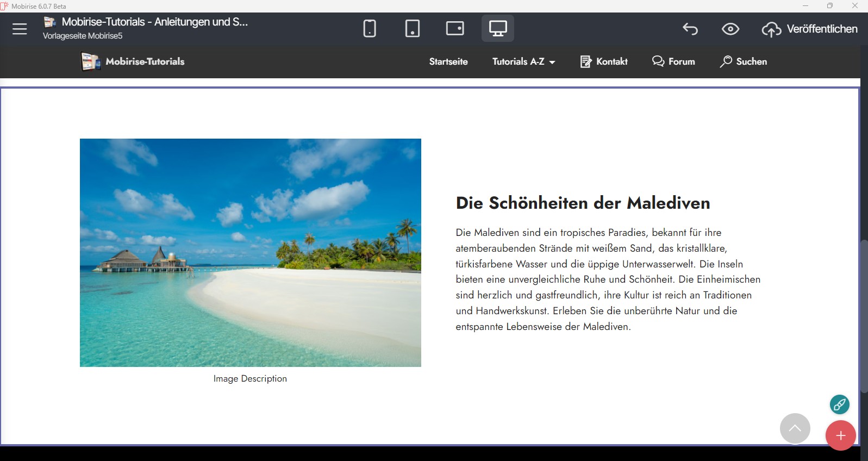The image size is (868, 461).
Task: Select desktop view mode
Action: click(x=498, y=28)
